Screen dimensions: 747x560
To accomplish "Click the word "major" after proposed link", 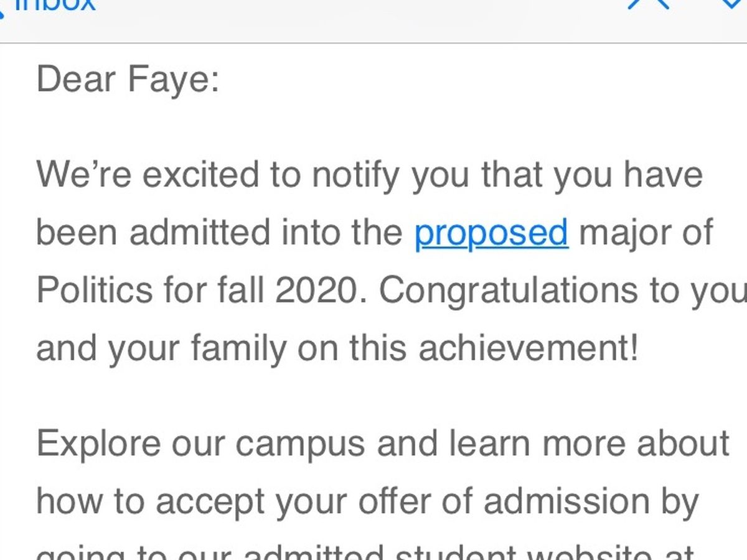I will pyautogui.click(x=616, y=233).
